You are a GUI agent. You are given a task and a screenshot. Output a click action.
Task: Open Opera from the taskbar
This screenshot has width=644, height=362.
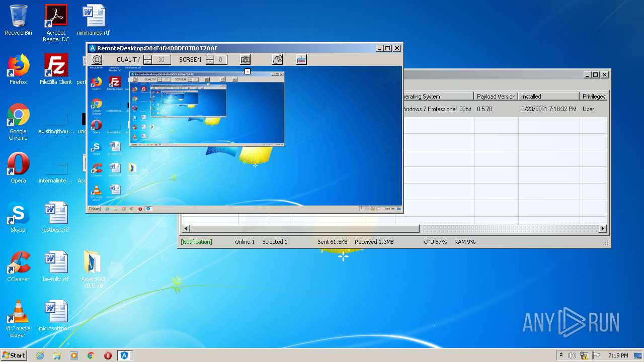(x=108, y=355)
